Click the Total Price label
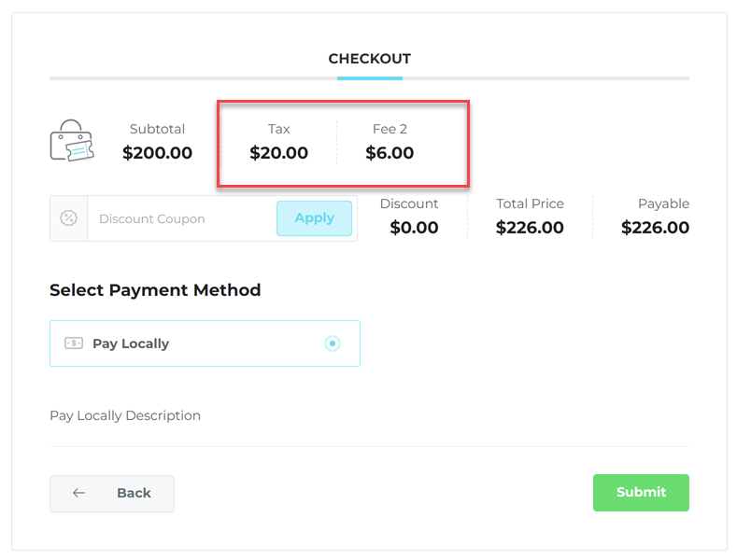The width and height of the screenshot is (737, 560). click(530, 203)
